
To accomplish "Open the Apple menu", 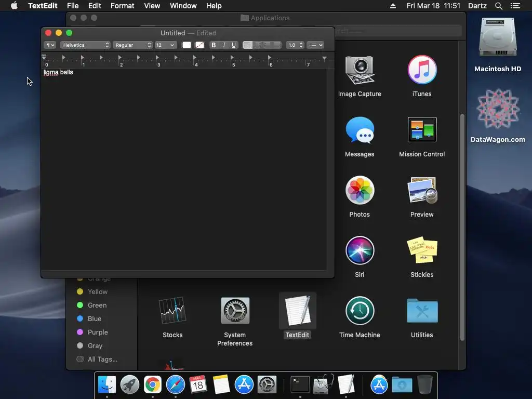I will coord(14,6).
